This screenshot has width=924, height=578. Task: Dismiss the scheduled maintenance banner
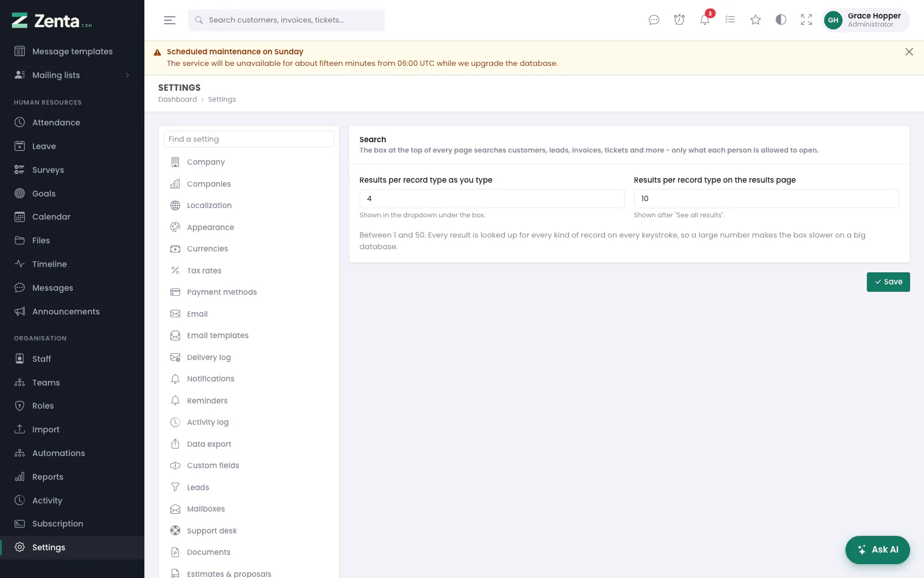pos(909,52)
